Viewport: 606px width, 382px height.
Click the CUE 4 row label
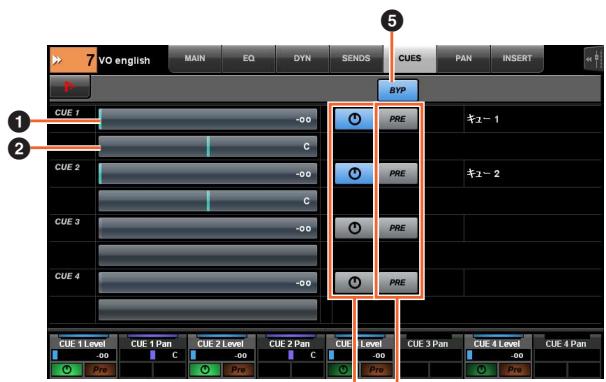67,276
